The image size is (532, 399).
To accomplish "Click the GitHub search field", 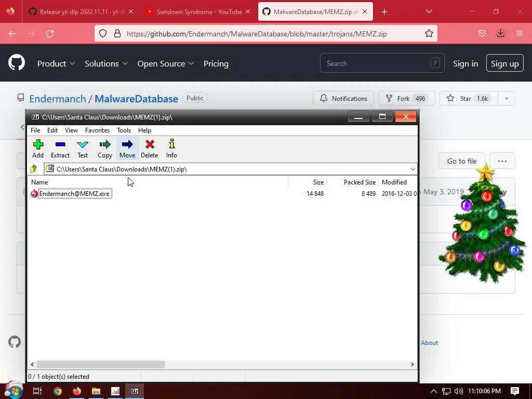I will 382,63.
